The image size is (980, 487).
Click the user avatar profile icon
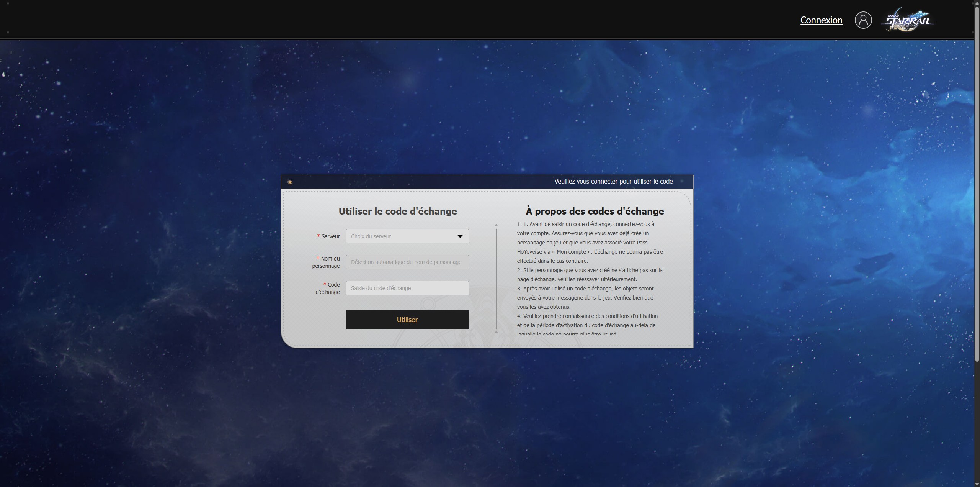(863, 20)
